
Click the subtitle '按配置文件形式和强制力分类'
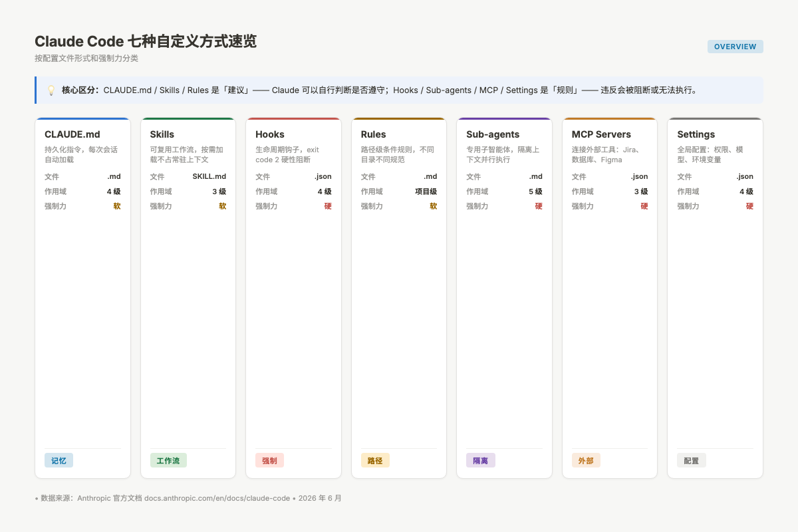86,59
